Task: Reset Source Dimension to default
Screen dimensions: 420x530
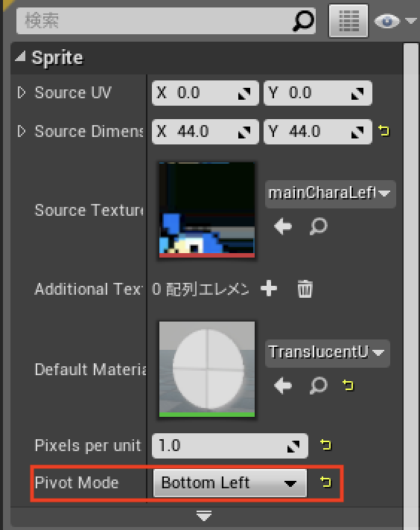Action: (x=384, y=130)
